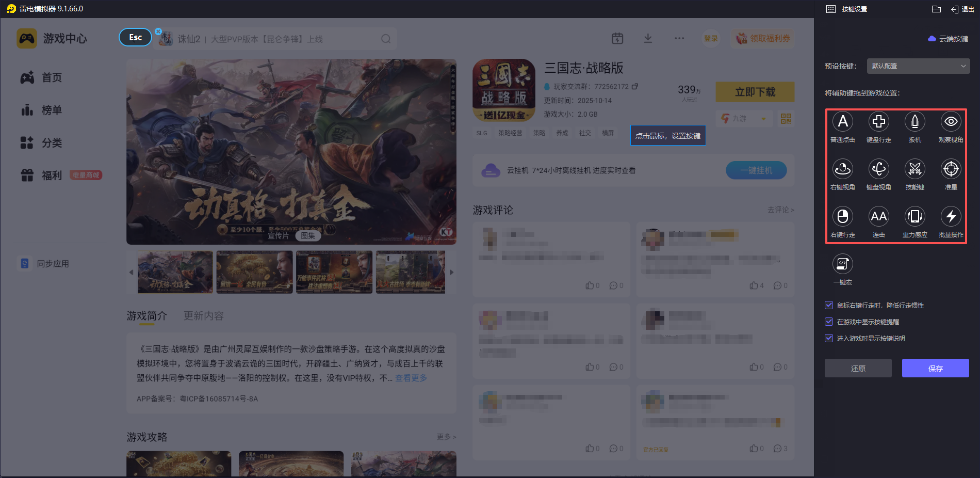980x478 pixels.
Task: Exit key settings with 退出
Action: coord(962,9)
